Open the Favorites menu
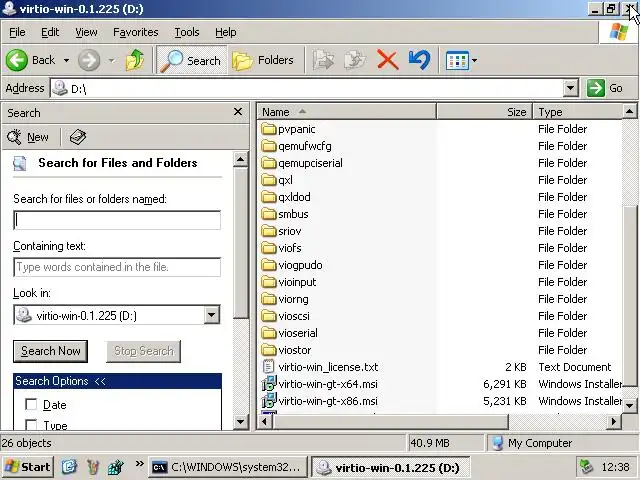 [136, 32]
